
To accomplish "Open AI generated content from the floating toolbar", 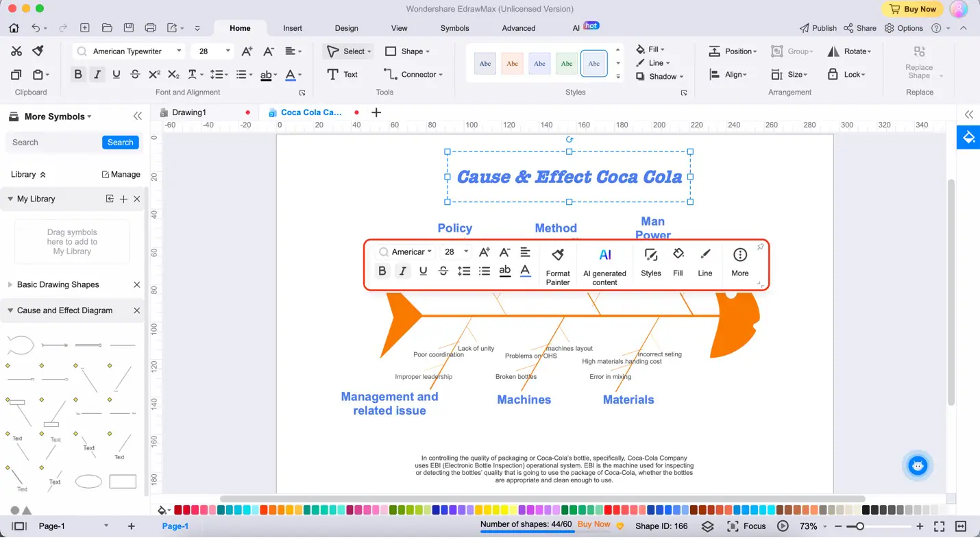I will click(x=604, y=266).
